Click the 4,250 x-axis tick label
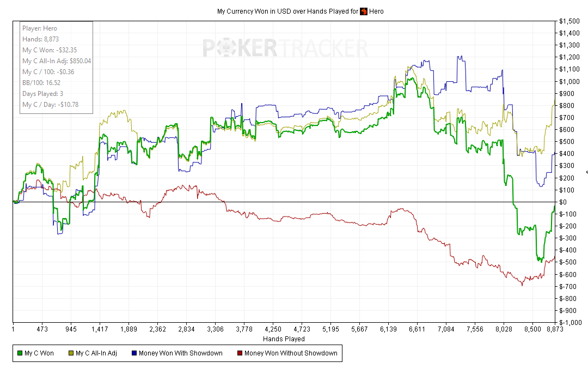The image size is (588, 368). point(273,329)
